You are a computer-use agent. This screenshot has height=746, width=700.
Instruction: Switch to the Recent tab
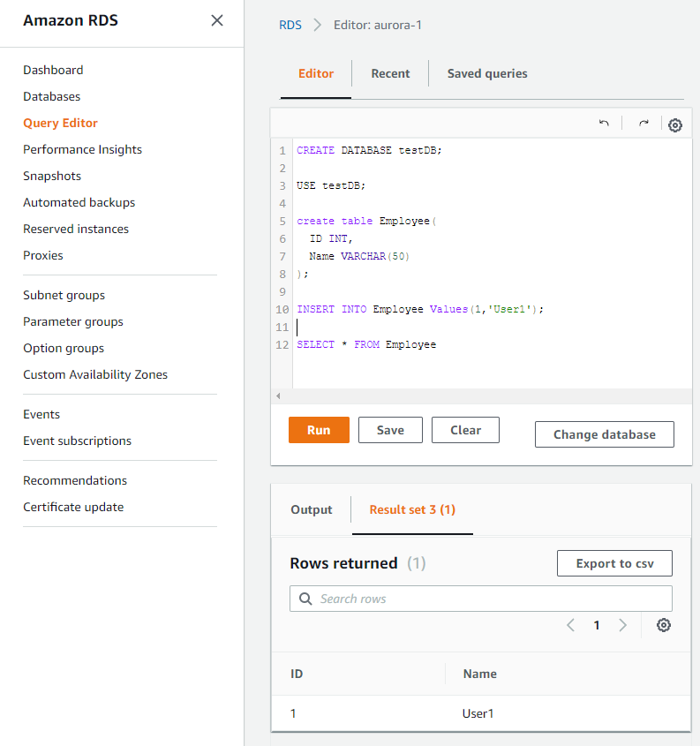coord(390,74)
